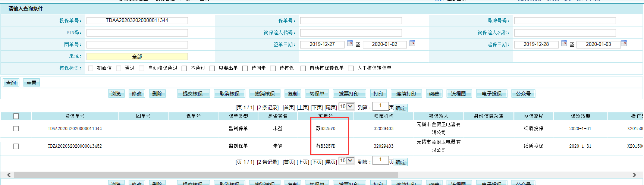Open calendar picker for 起保日期 start date
Viewport: 644px width, 185px height.
pos(564,43)
